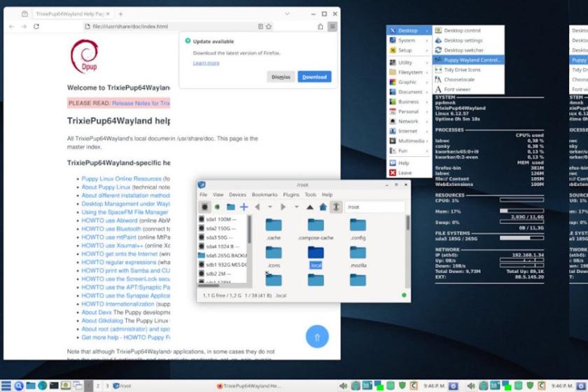This screenshot has height=392, width=588.
Task: Click the green dot toolbar icon in the file manager
Action: tap(217, 206)
